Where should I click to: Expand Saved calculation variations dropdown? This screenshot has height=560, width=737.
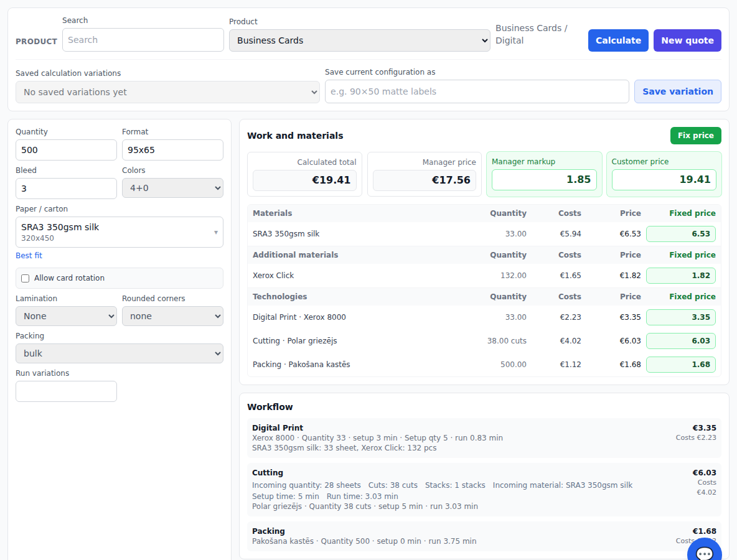point(168,92)
